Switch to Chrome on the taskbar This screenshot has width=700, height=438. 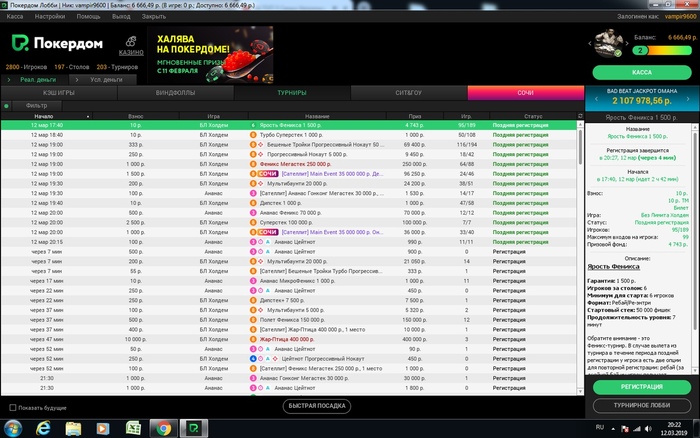(x=163, y=429)
